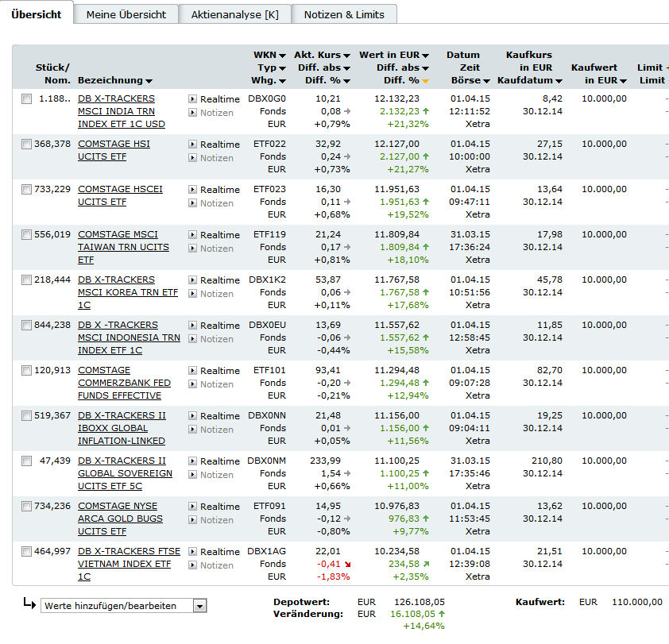Select checkbox for DB X-TRACKERS MSCI INDIA row

pyautogui.click(x=26, y=99)
